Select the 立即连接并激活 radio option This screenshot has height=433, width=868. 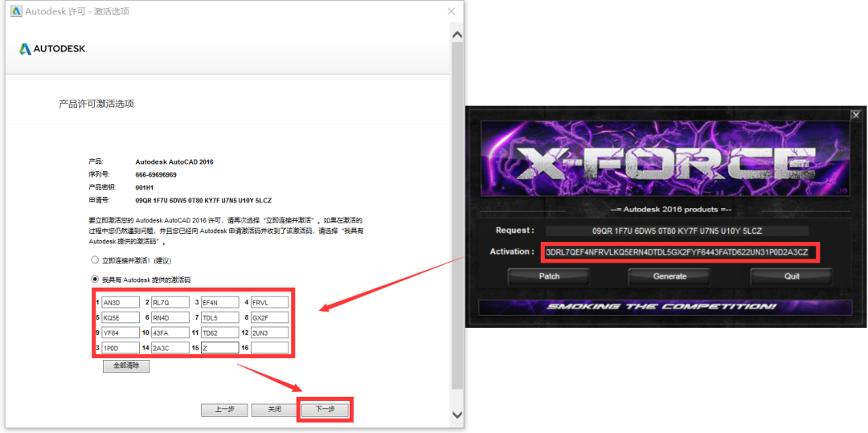[95, 260]
